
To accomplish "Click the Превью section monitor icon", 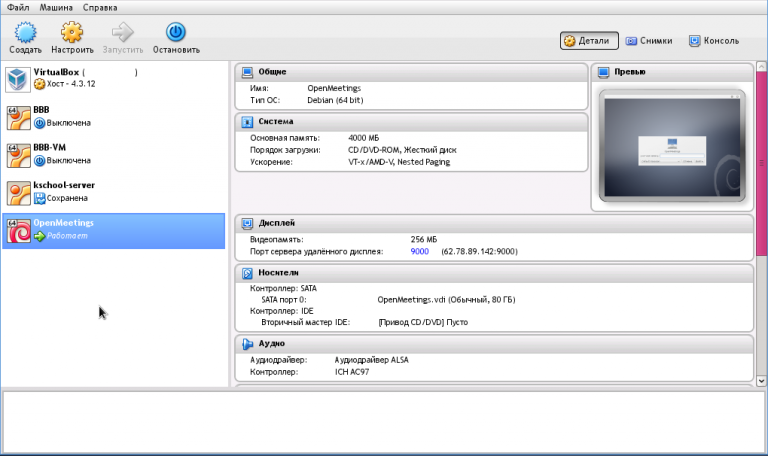I will coord(603,72).
